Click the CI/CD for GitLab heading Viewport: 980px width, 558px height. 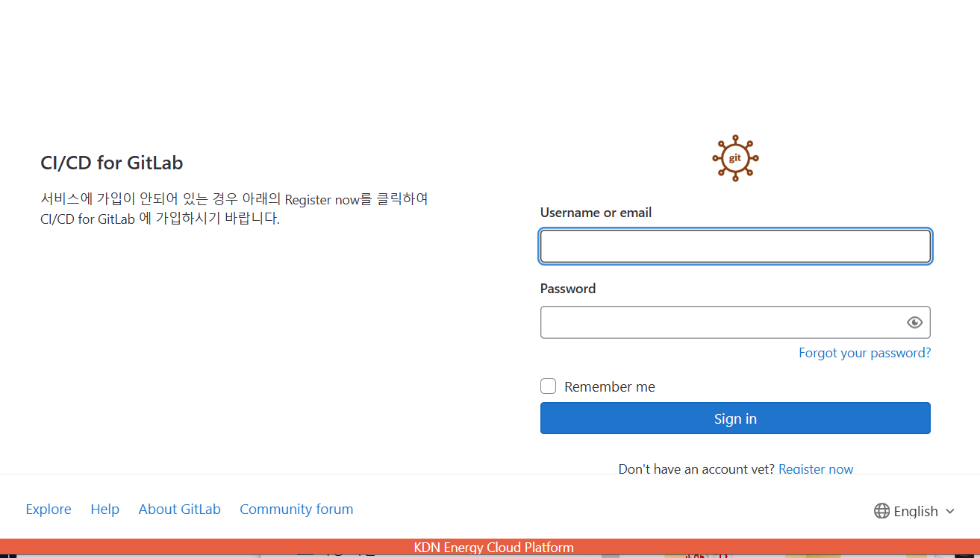click(112, 163)
